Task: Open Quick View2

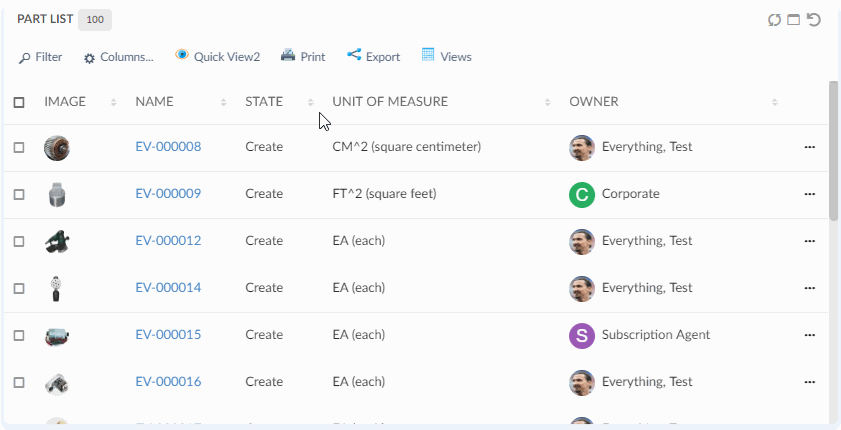Action: (217, 57)
